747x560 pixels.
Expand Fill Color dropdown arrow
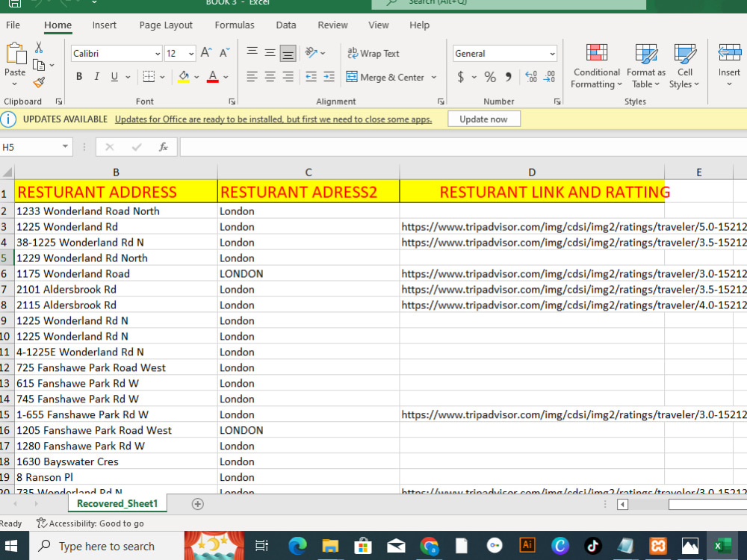point(196,77)
